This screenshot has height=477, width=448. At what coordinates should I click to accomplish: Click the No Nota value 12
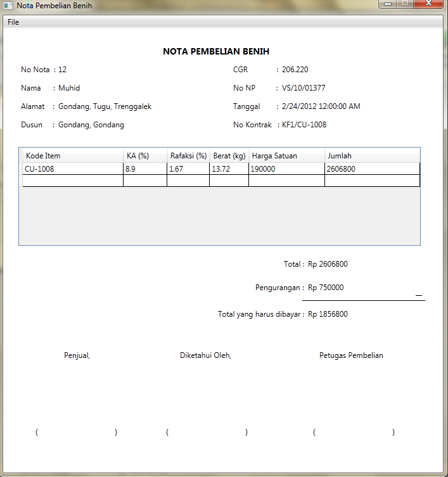click(62, 70)
